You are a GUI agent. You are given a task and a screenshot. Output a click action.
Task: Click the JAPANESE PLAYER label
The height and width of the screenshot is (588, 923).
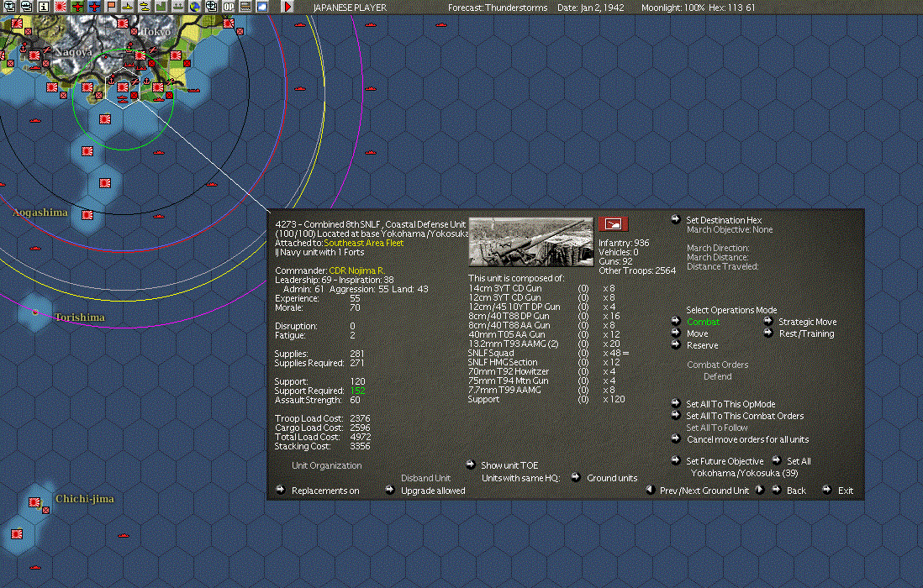point(350,8)
